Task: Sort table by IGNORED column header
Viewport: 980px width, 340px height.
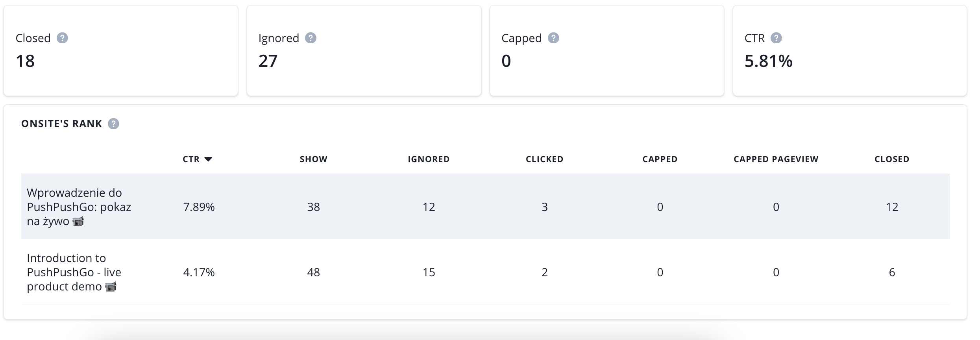Action: pyautogui.click(x=429, y=159)
